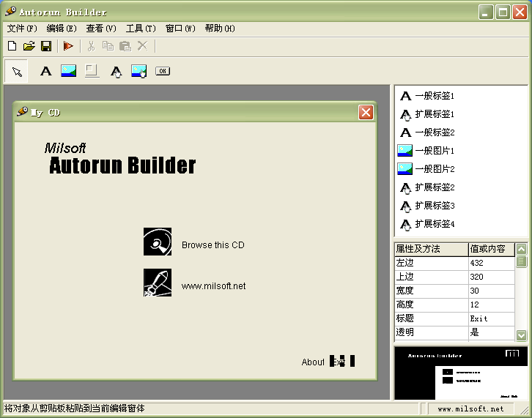This screenshot has height=418, width=532.
Task: Run preview with the red play icon
Action: click(x=68, y=46)
